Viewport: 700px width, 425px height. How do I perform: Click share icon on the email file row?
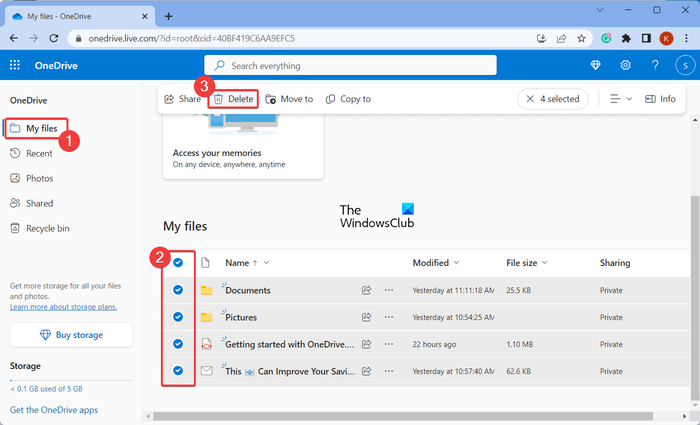tap(367, 371)
